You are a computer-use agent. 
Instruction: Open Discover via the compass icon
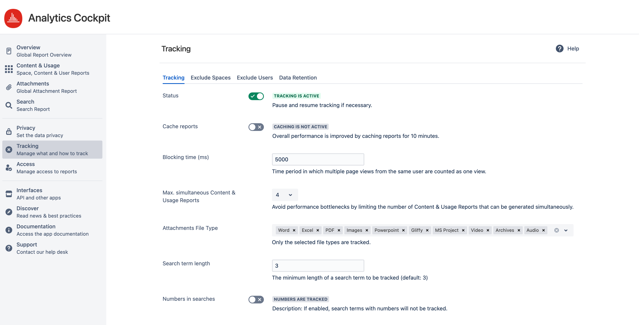click(x=9, y=211)
